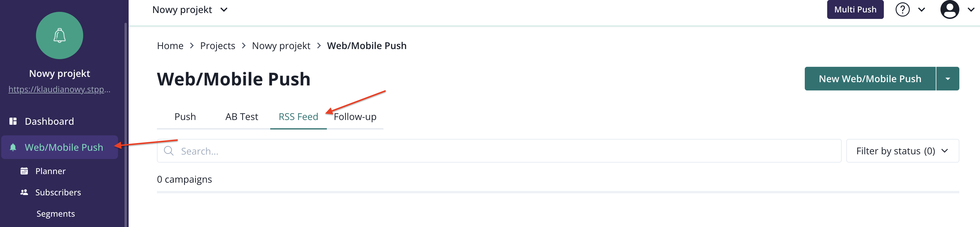
Task: Click the Dashboard grid icon in sidebar
Action: [x=13, y=121]
